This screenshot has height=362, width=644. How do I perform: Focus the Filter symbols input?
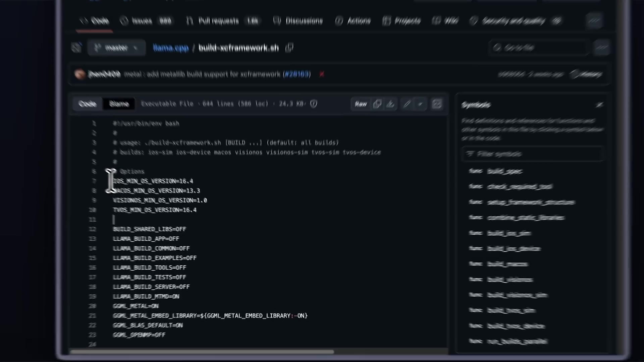pos(533,154)
